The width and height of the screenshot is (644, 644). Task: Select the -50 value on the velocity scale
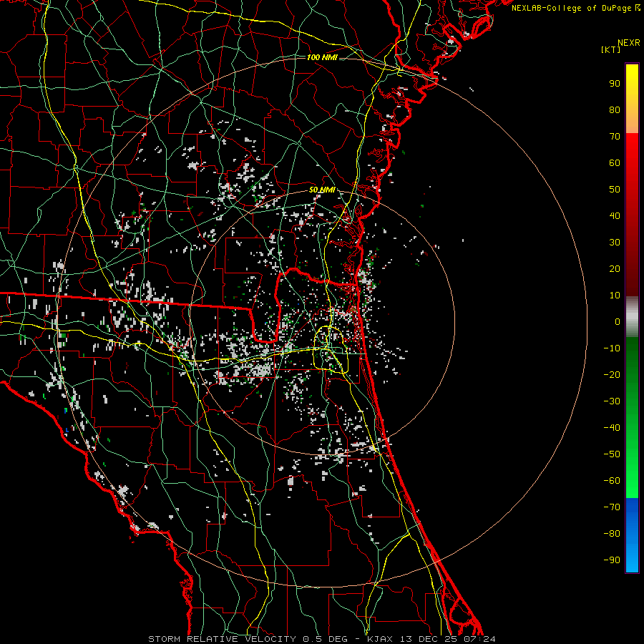[x=612, y=454]
